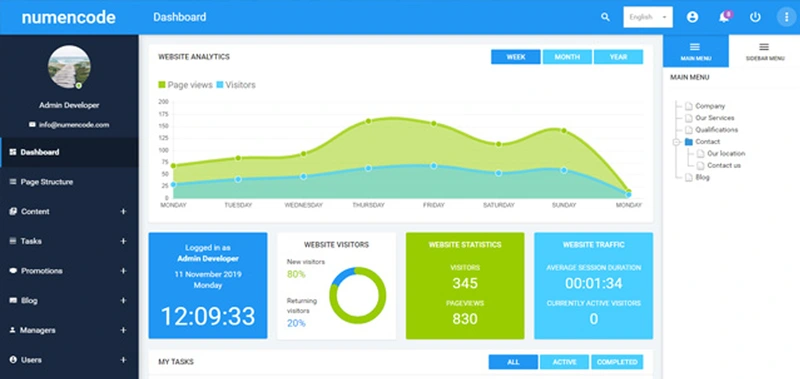This screenshot has height=379, width=800.
Task: Click the admin profile avatar photo
Action: [x=69, y=67]
